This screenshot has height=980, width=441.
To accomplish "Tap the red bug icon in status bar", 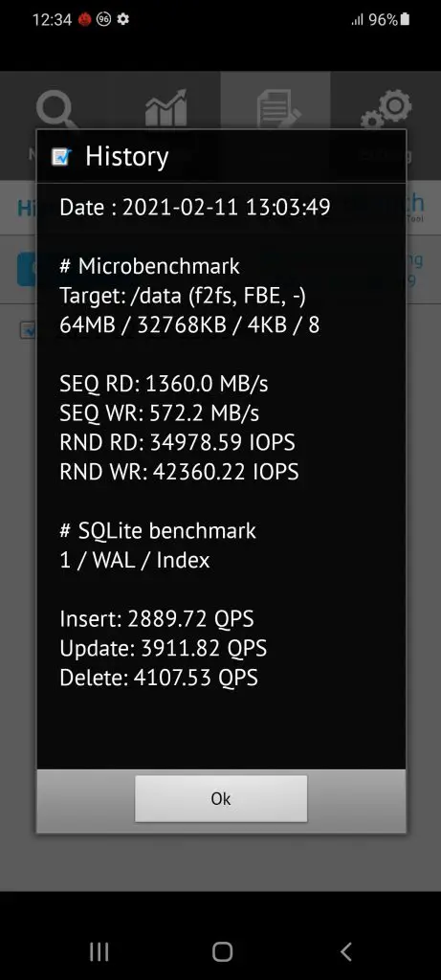I will [85, 19].
